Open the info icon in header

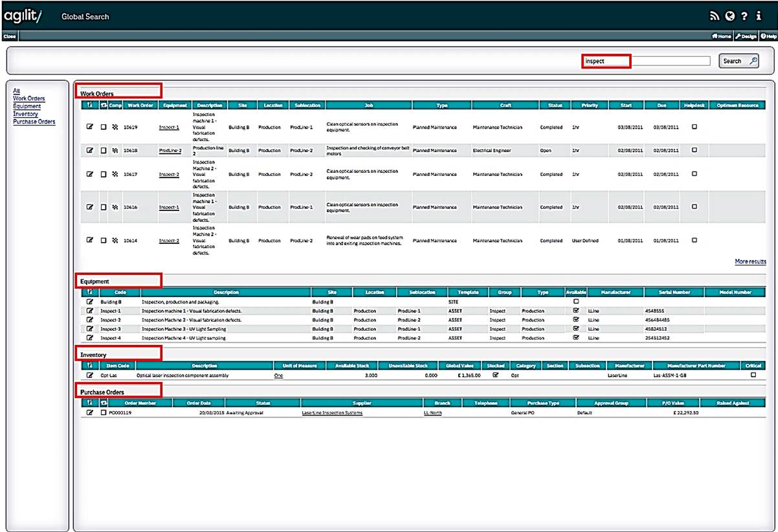pos(759,16)
